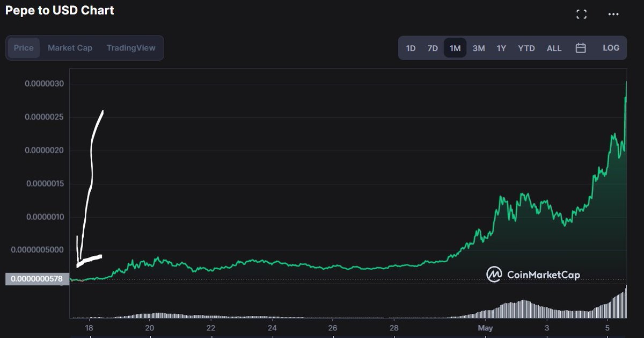Switch to the 1Y timeframe
Screen dimensions: 644x338
coord(501,48)
